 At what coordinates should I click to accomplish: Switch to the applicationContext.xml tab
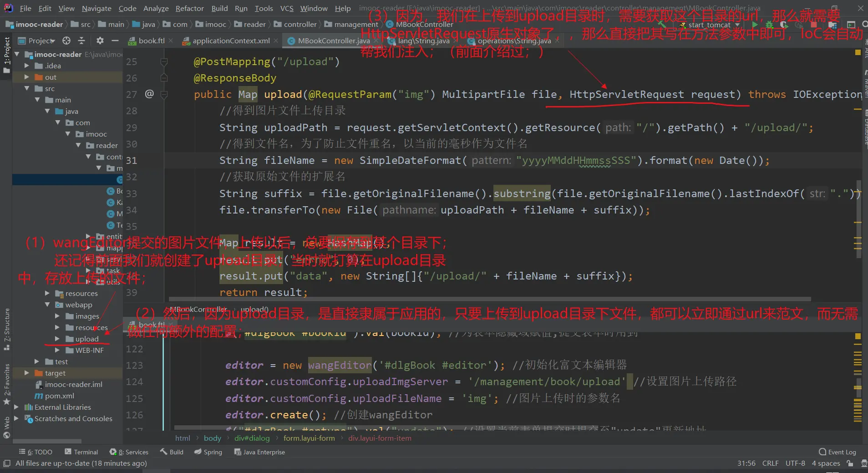(231, 41)
